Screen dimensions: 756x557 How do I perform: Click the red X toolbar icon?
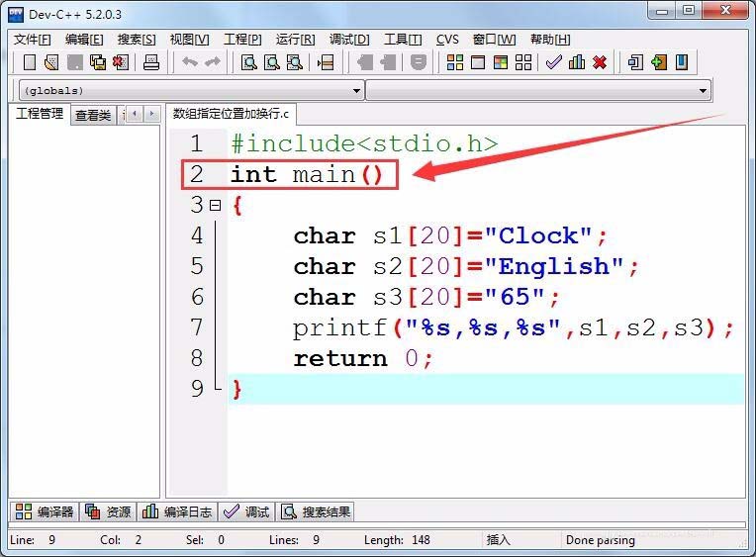point(600,62)
